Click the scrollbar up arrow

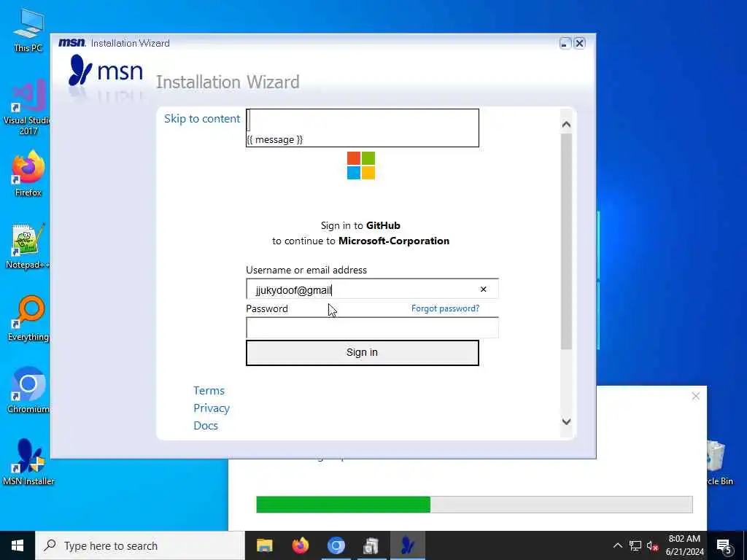pyautogui.click(x=566, y=124)
